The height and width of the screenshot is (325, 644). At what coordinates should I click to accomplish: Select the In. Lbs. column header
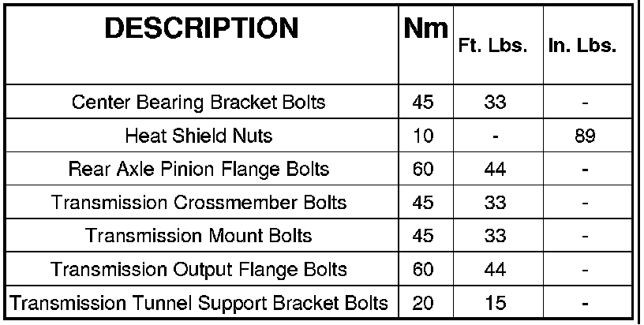pyautogui.click(x=581, y=46)
